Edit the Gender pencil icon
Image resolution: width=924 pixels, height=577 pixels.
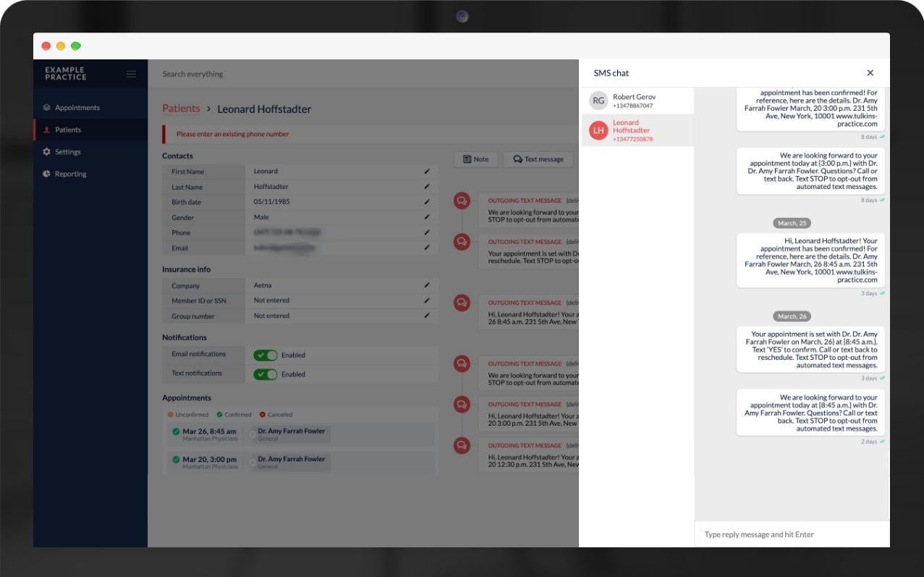pos(427,217)
